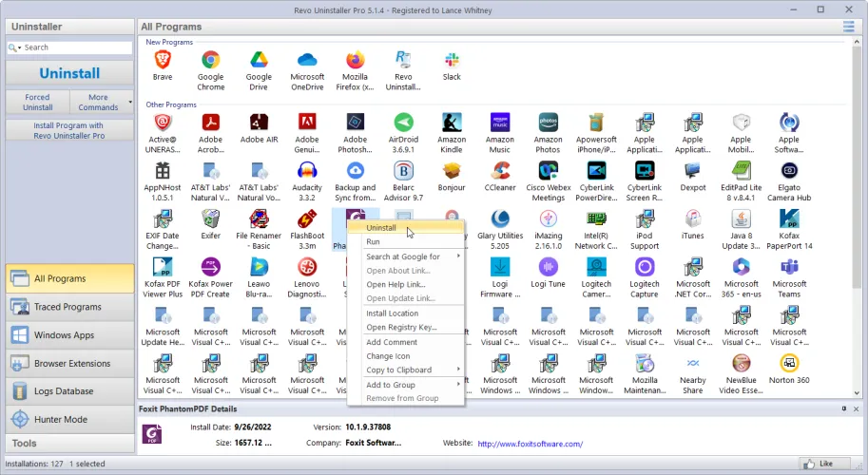Expand the More Commands dropdown arrow

coord(129,102)
